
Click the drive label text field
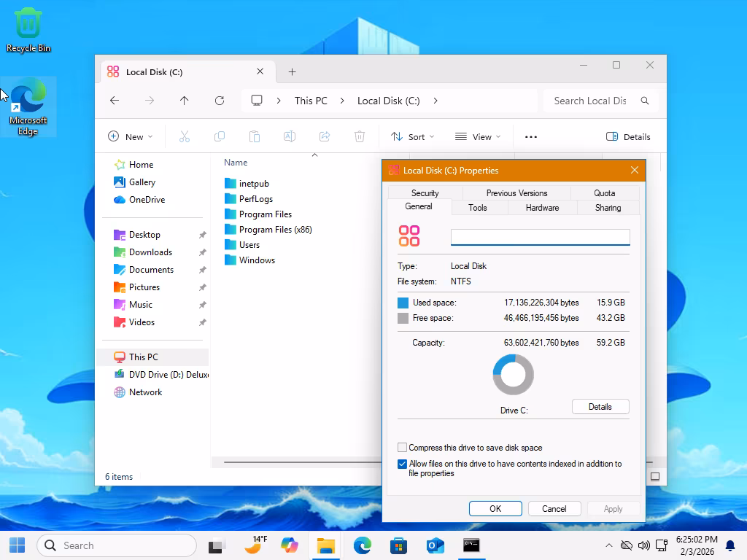pyautogui.click(x=540, y=237)
